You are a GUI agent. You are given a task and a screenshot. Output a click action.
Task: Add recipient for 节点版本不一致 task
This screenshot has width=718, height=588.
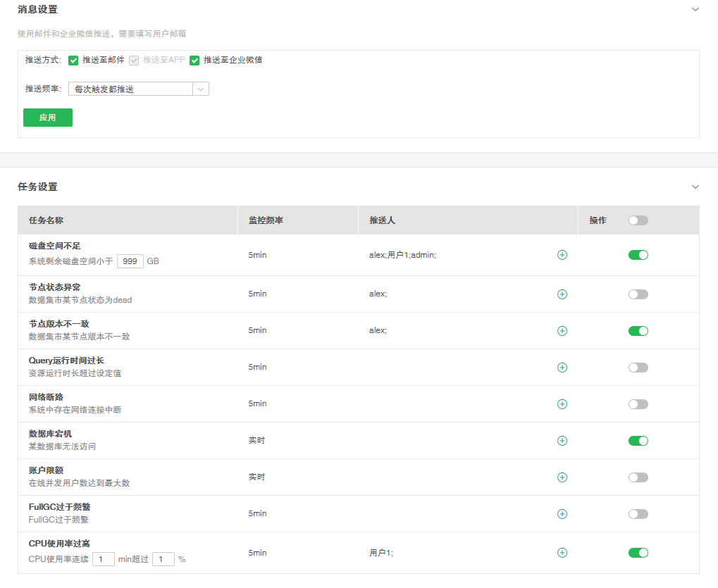pyautogui.click(x=562, y=331)
